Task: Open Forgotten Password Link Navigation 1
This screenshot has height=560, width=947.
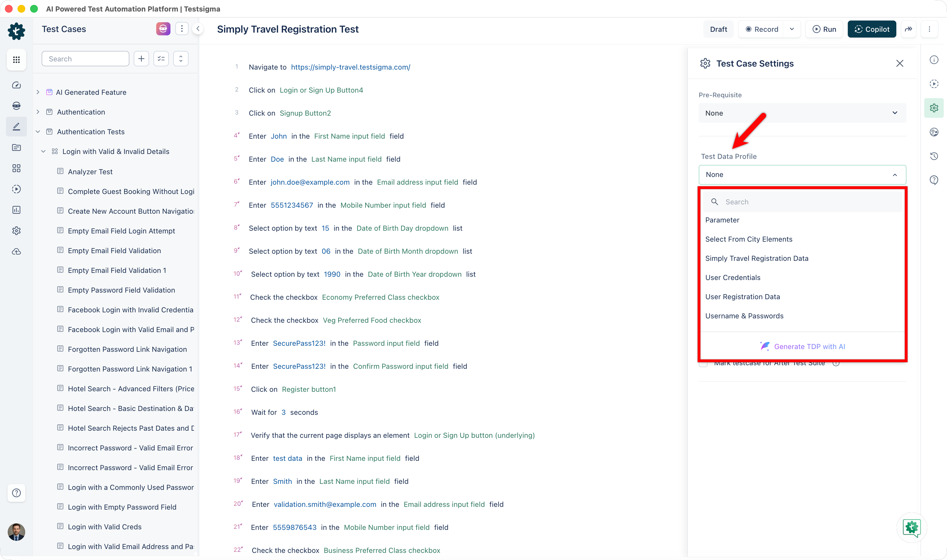Action: (x=130, y=369)
